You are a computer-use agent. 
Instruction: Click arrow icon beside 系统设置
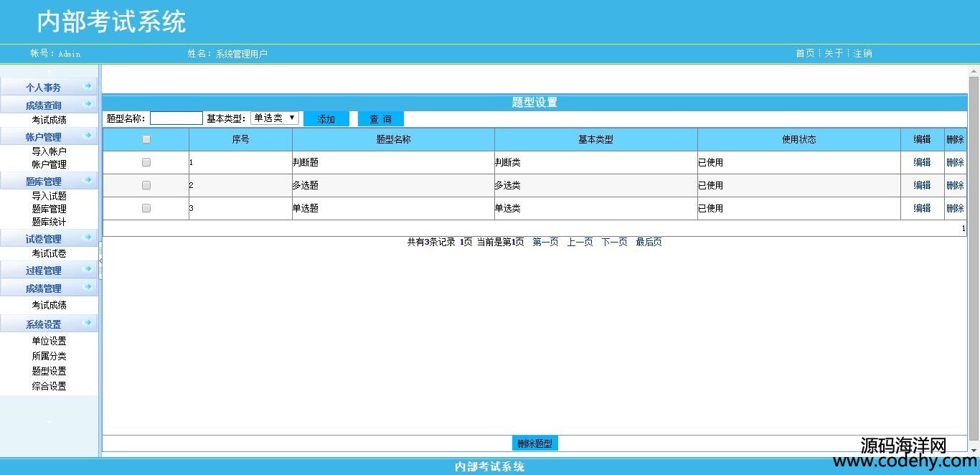click(88, 323)
